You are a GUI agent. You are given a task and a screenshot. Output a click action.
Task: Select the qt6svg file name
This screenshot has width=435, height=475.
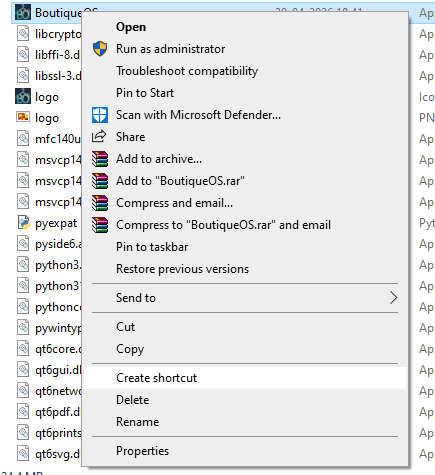coord(58,454)
